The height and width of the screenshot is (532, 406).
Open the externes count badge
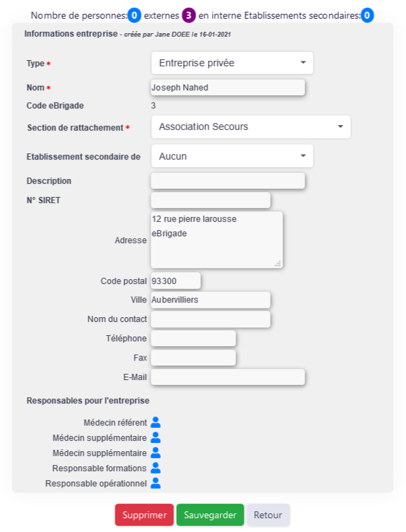tap(135, 15)
